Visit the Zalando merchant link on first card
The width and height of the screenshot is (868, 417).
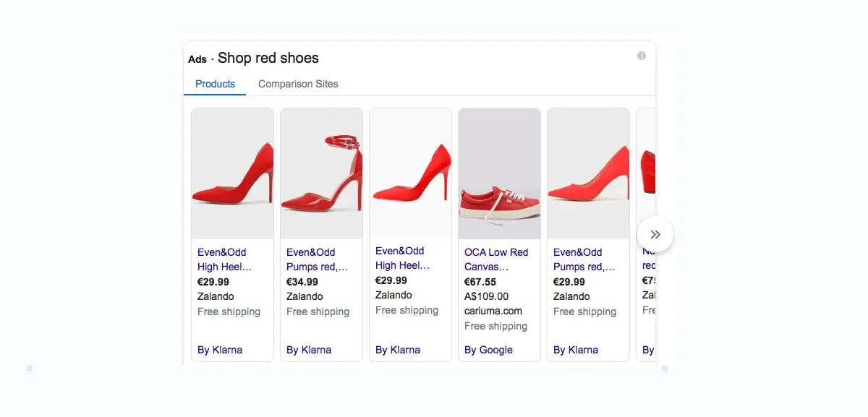tap(215, 296)
